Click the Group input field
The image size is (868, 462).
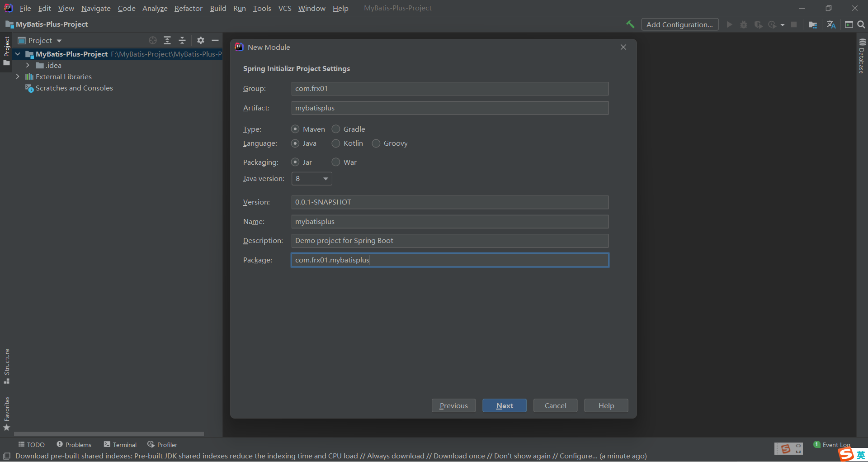click(450, 89)
